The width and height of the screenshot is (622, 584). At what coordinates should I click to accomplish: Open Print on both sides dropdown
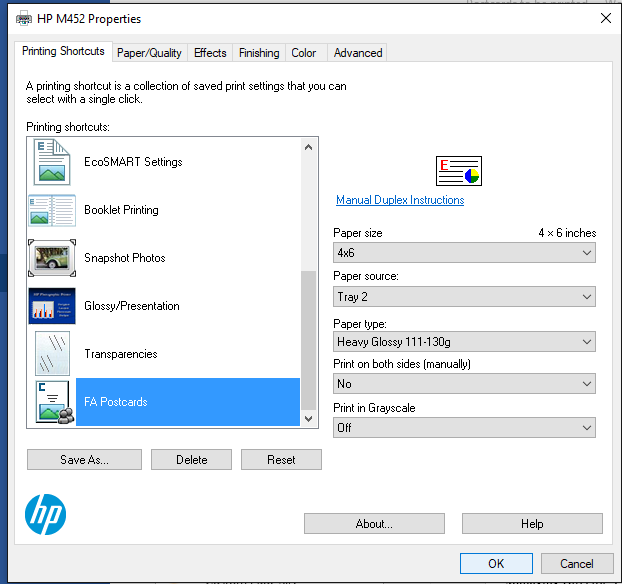pyautogui.click(x=464, y=384)
